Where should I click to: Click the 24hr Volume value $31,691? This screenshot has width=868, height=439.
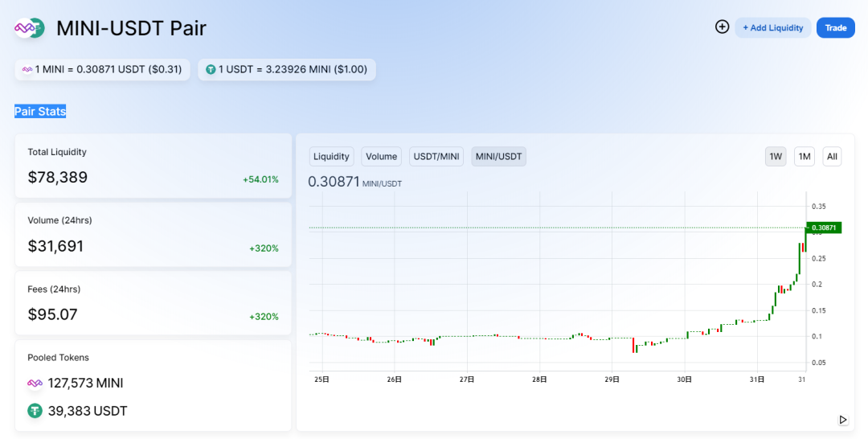[55, 246]
